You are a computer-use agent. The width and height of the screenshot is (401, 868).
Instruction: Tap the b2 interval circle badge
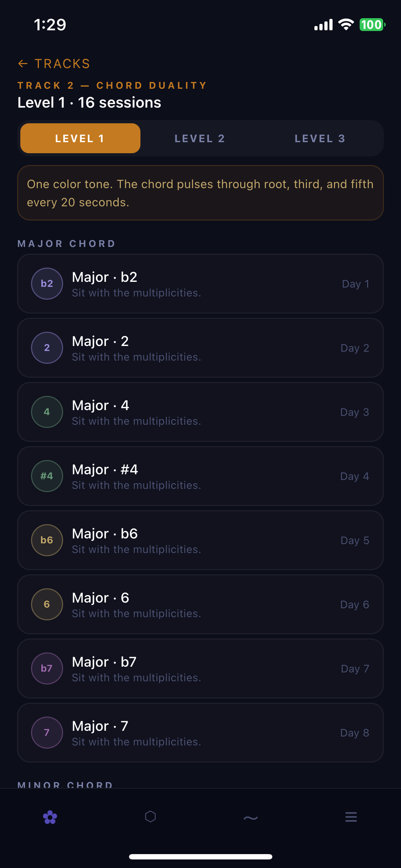47,284
